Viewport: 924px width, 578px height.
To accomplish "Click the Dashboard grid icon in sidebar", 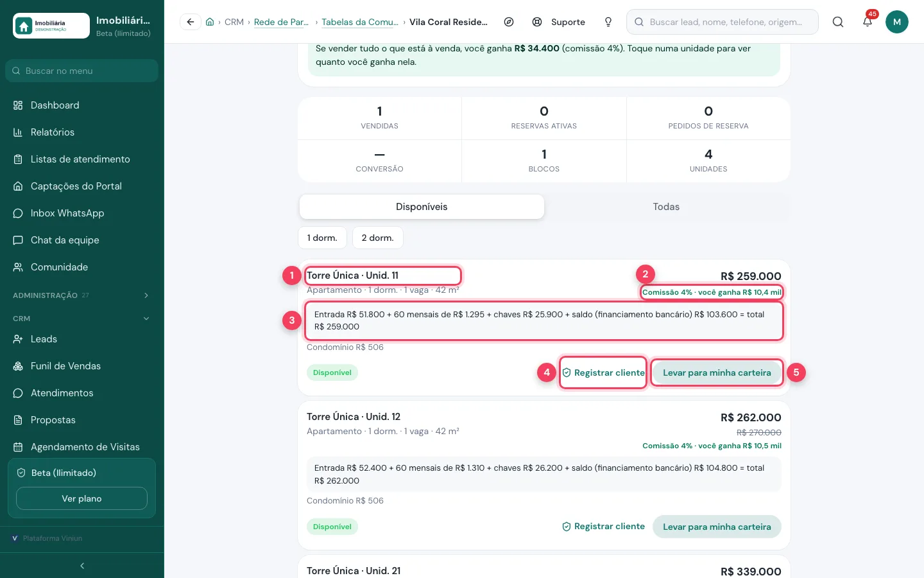I will tap(18, 105).
